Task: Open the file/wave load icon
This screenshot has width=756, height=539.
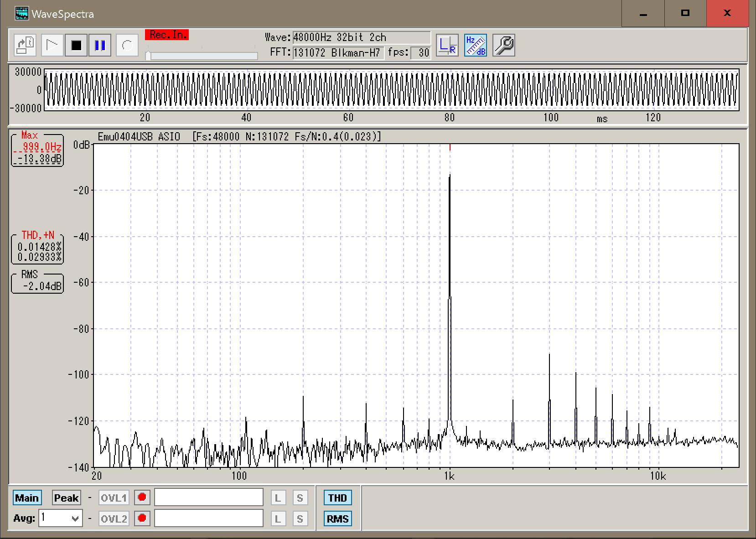Action: 25,45
